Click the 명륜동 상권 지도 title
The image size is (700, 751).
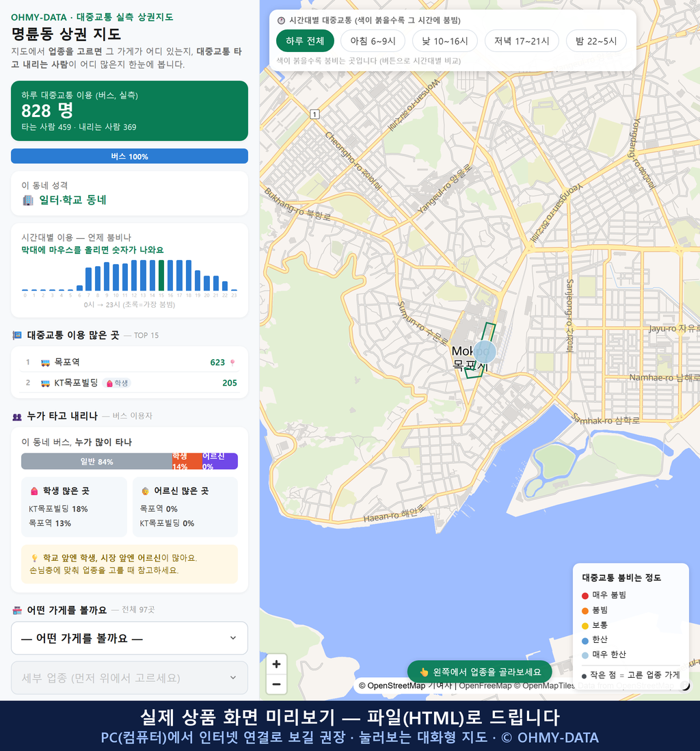66,34
